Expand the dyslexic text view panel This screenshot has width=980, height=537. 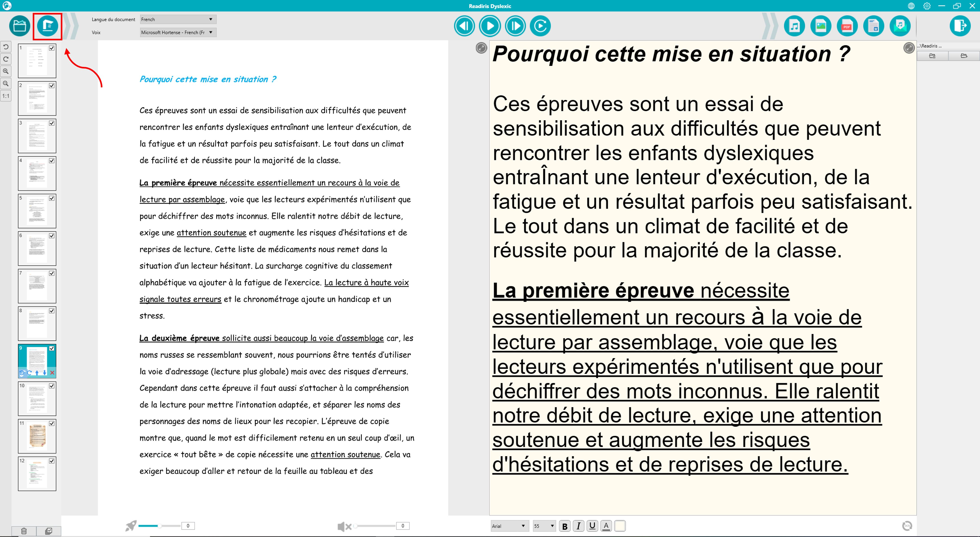click(909, 48)
